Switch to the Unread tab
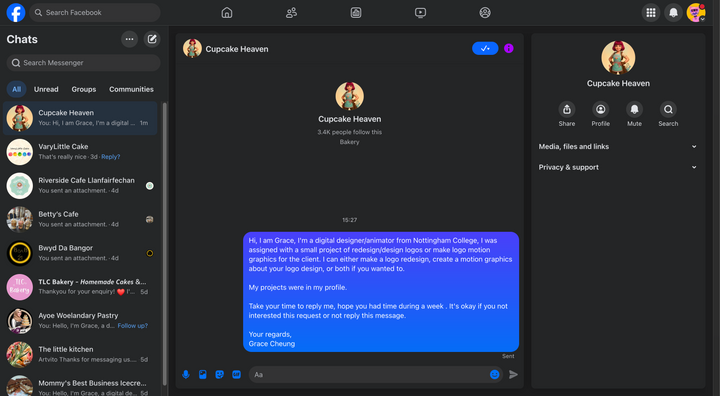The height and width of the screenshot is (396, 720). 46,89
